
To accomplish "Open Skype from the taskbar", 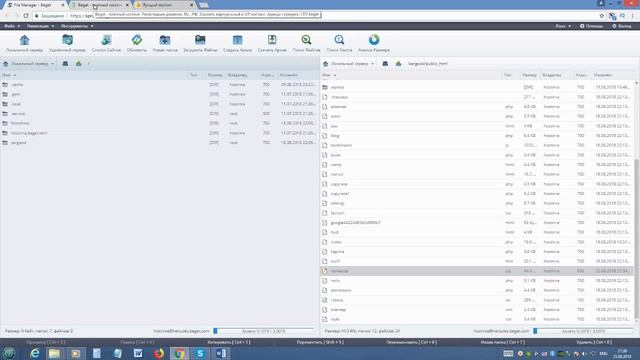I will click(200, 353).
